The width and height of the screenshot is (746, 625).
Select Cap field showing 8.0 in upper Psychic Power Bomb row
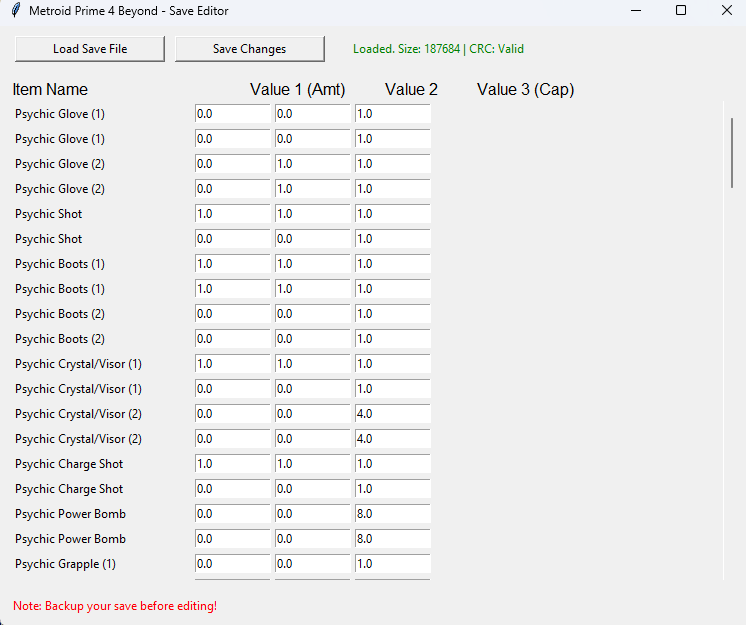point(393,514)
